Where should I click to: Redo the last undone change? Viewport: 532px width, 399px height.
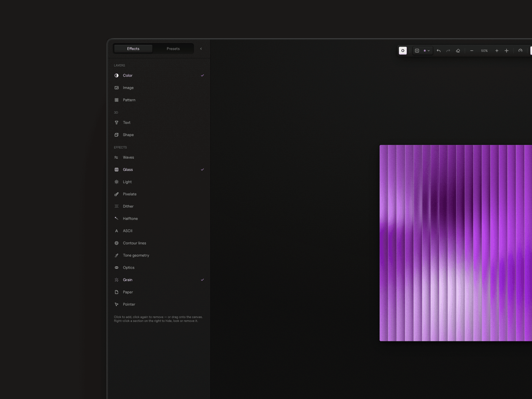(448, 51)
